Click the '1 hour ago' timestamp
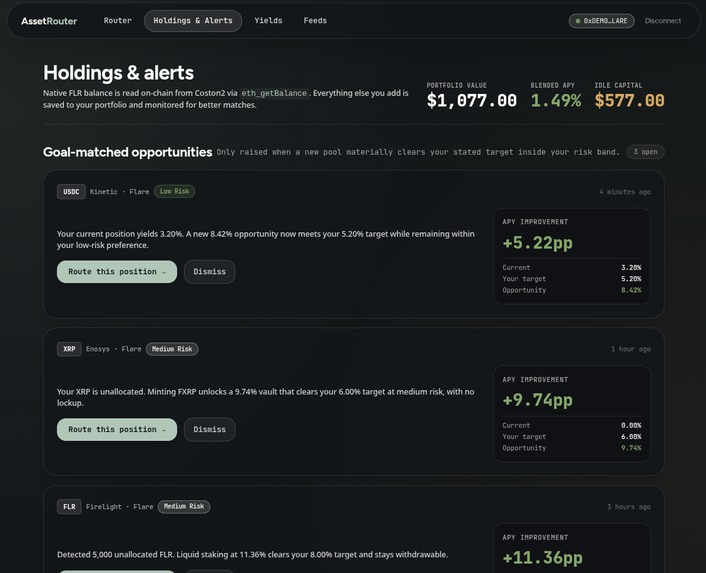 630,349
